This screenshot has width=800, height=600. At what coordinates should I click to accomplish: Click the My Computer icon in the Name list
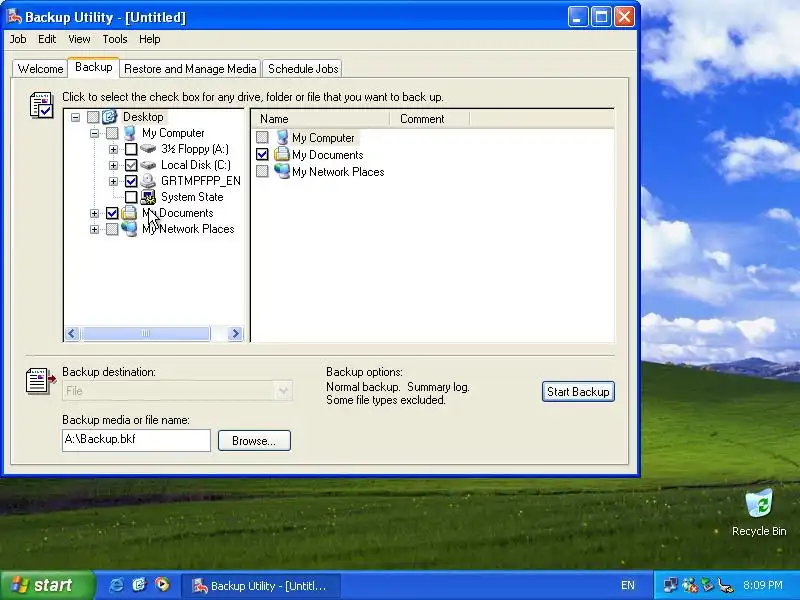click(x=282, y=137)
